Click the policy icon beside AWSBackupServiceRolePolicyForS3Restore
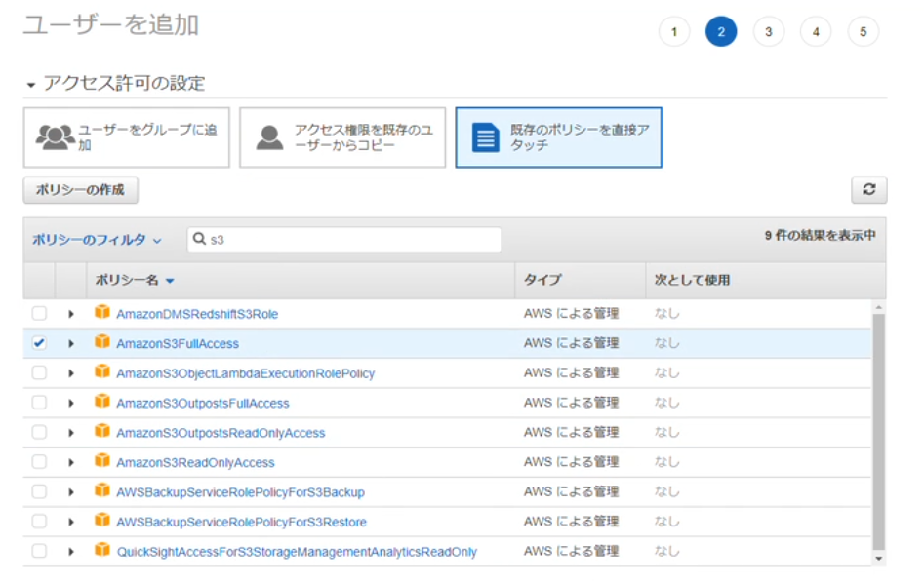 (102, 520)
